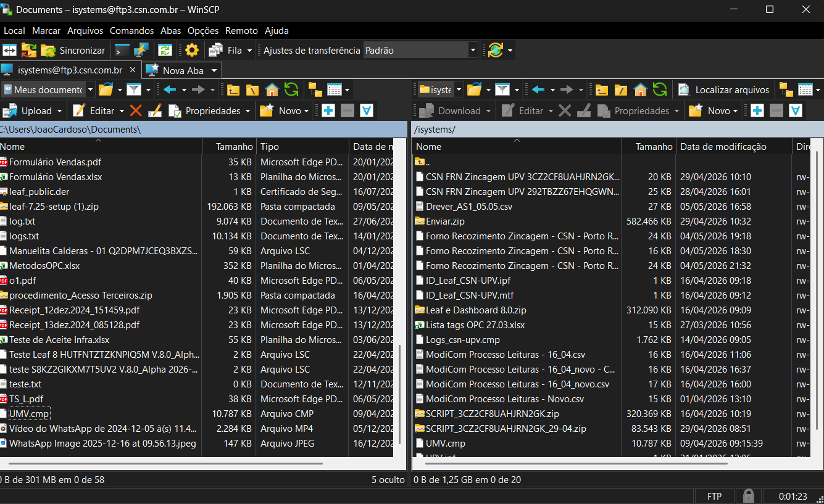This screenshot has height=504, width=824.
Task: Open the Marcar menu
Action: click(46, 31)
